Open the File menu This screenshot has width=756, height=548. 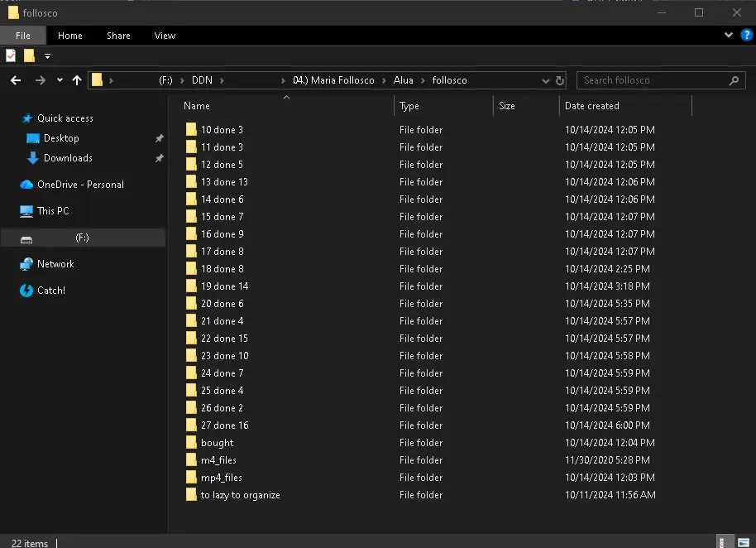click(x=22, y=36)
